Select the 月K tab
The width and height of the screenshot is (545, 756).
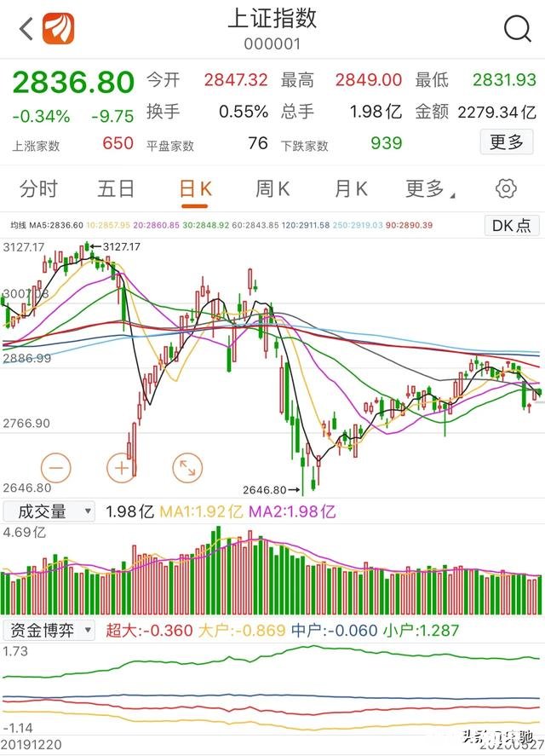(348, 189)
